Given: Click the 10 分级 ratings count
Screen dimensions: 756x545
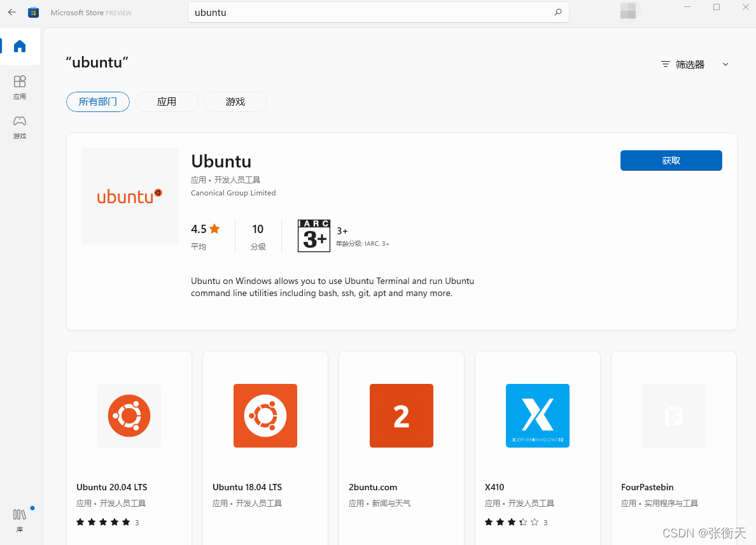Looking at the screenshot, I should click(258, 236).
